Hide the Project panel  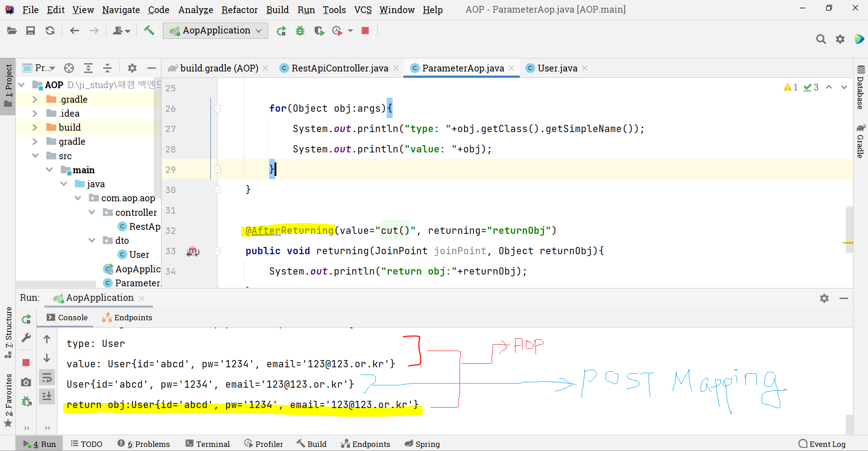[152, 68]
